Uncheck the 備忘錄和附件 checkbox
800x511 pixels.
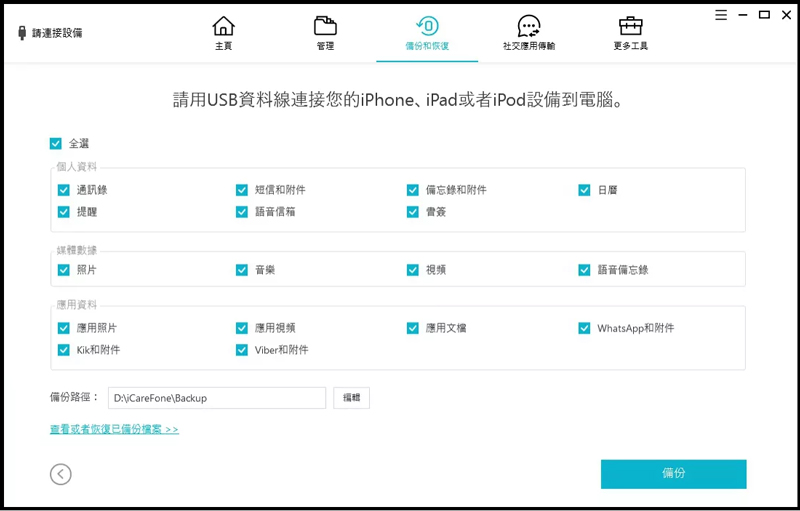pos(413,190)
